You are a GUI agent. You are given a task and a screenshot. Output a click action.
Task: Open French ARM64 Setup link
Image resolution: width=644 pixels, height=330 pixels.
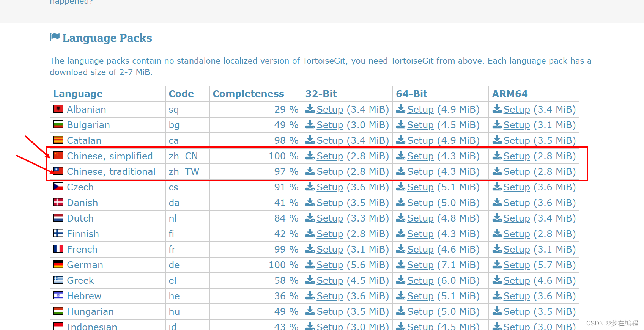[517, 250]
